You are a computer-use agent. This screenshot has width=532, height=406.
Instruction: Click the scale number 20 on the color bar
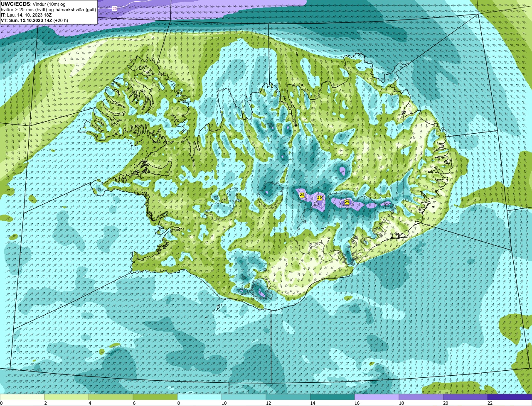446,403
